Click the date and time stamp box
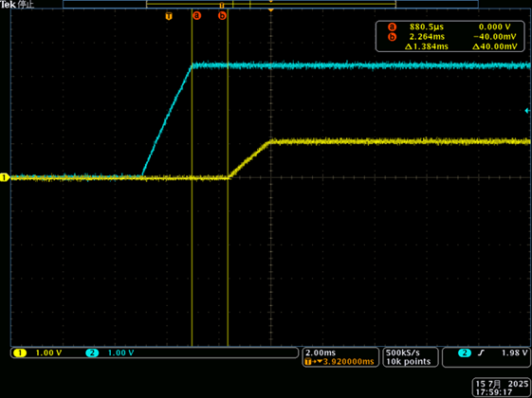Viewport: 532px width, 398px height. click(x=501, y=388)
